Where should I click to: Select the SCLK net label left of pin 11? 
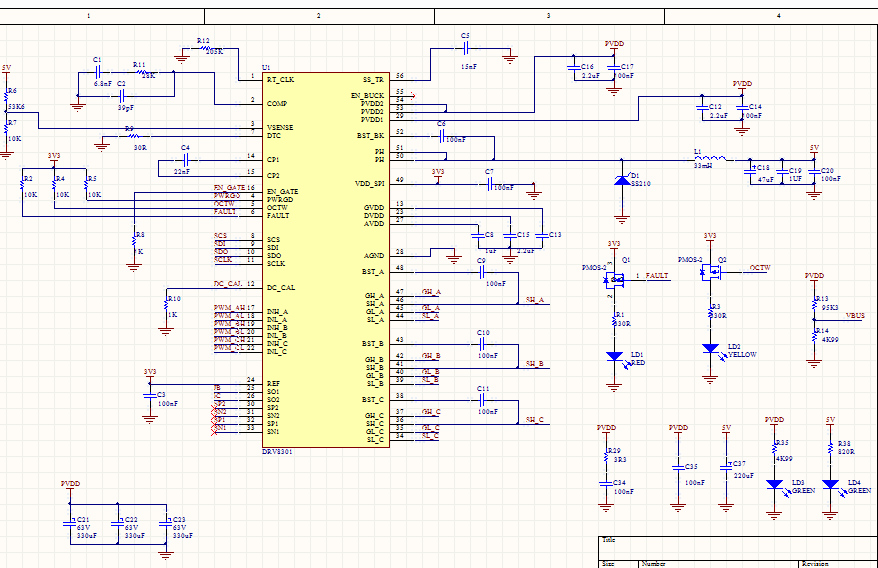tap(223, 259)
